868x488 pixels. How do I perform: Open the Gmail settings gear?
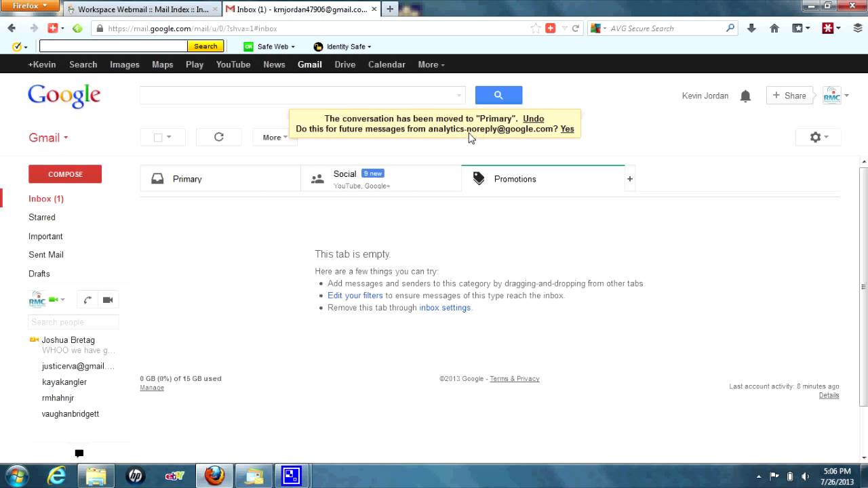pyautogui.click(x=818, y=137)
